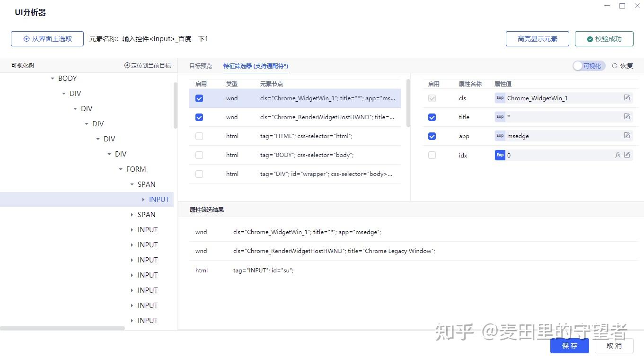644x358 pixels.
Task: Click the 可视化树 panel title
Action: (23, 65)
